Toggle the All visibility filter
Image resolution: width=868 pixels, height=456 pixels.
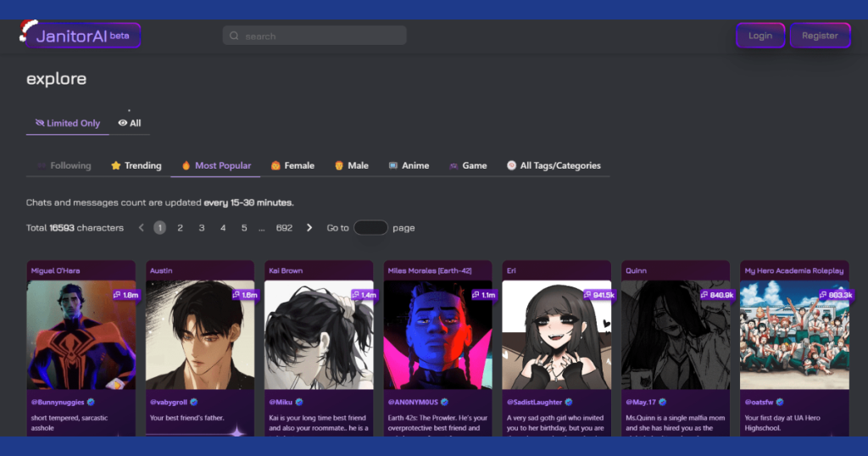129,123
